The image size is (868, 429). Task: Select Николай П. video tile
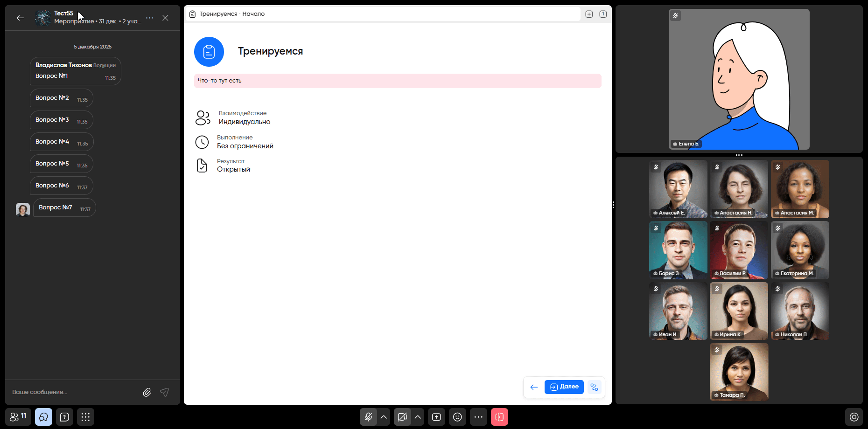(800, 311)
